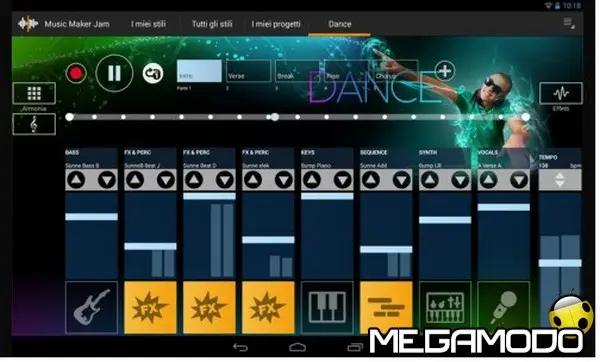This screenshot has height=362, width=600.
Task: Click the Music Maker Jam title
Action: (x=77, y=24)
